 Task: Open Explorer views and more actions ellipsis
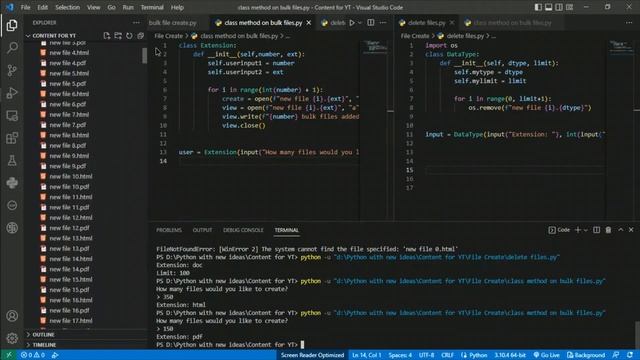136,23
